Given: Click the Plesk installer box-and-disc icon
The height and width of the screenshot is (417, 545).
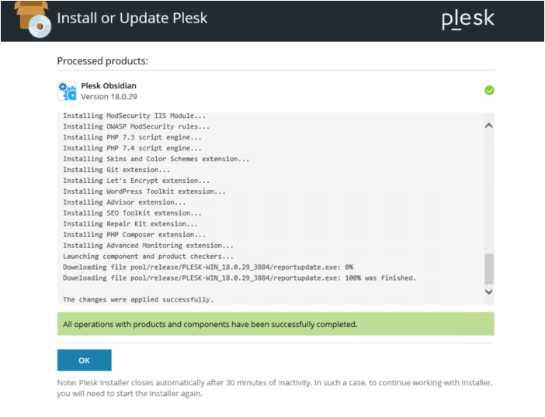Looking at the screenshot, I should (33, 19).
